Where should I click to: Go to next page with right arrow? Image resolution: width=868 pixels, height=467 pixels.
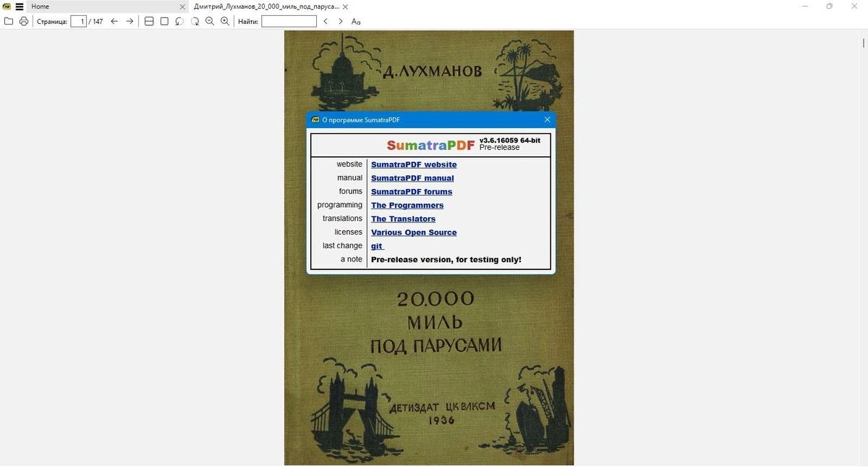(x=129, y=21)
